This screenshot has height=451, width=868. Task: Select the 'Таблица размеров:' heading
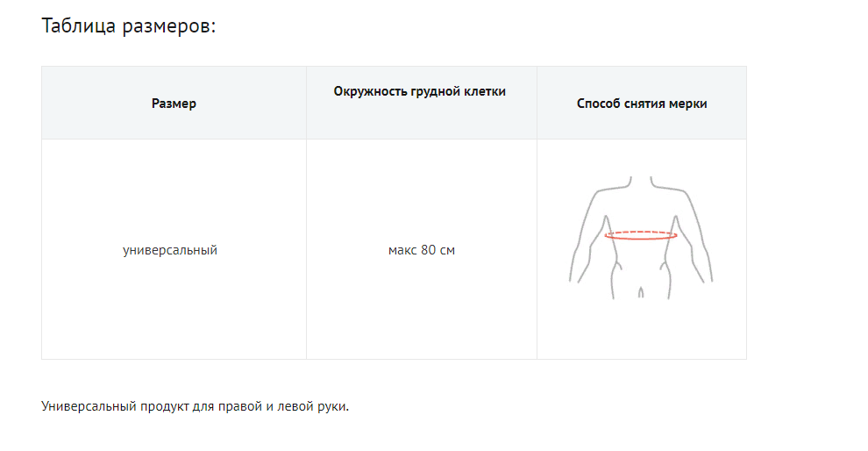[128, 25]
